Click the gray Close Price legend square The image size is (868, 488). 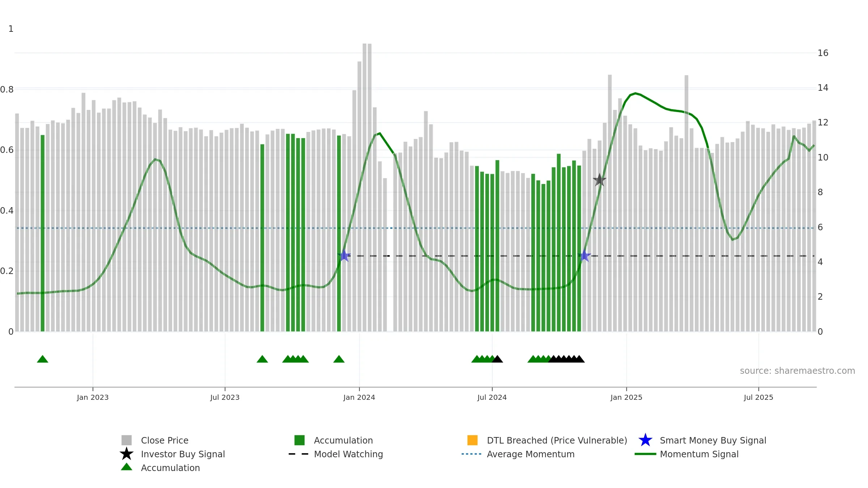[127, 440]
